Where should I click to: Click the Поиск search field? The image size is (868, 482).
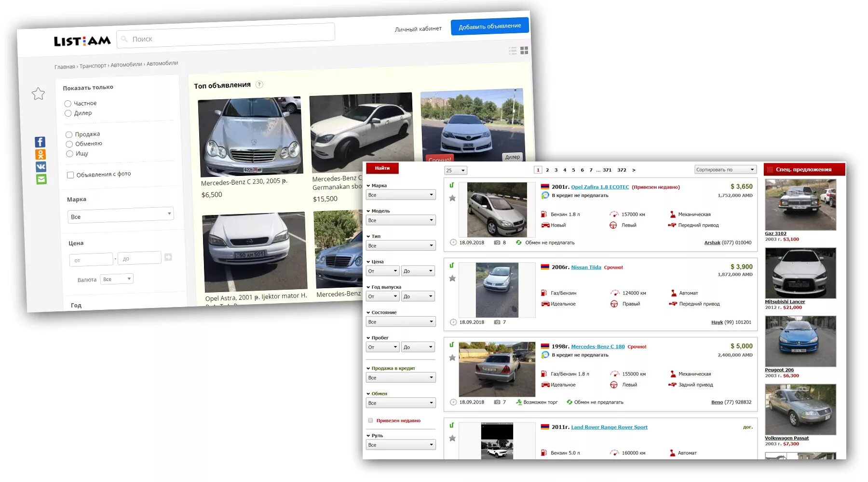[226, 35]
